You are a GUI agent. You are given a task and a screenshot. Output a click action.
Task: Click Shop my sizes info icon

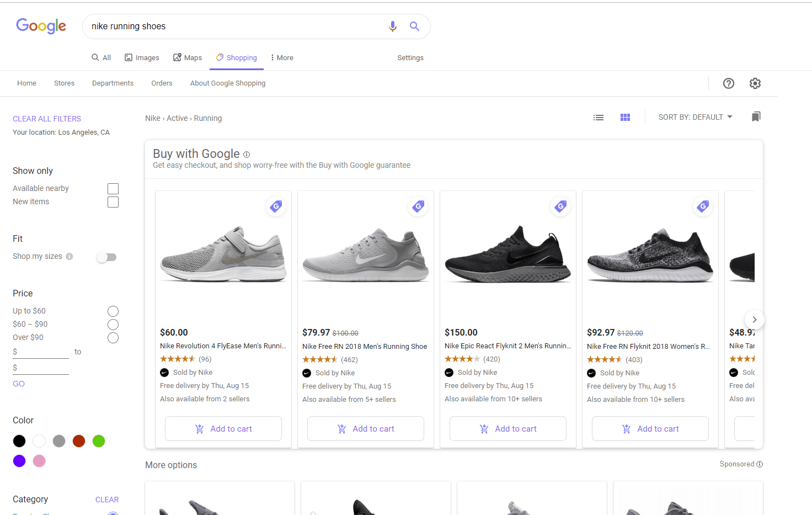[70, 256]
